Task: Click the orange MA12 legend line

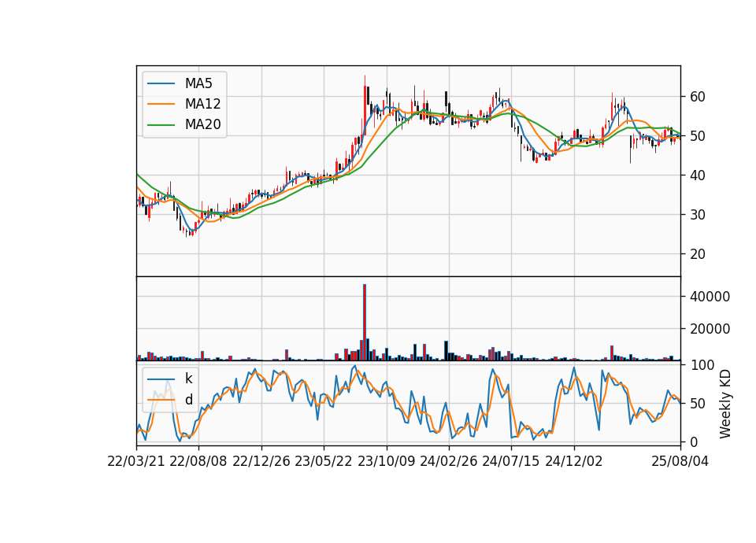Action: click(161, 104)
